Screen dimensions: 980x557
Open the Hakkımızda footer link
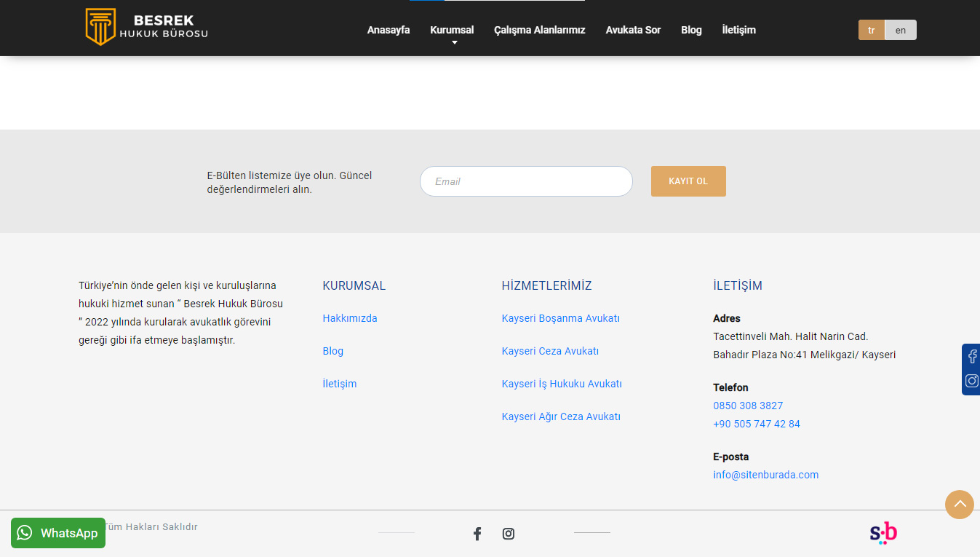(x=350, y=318)
